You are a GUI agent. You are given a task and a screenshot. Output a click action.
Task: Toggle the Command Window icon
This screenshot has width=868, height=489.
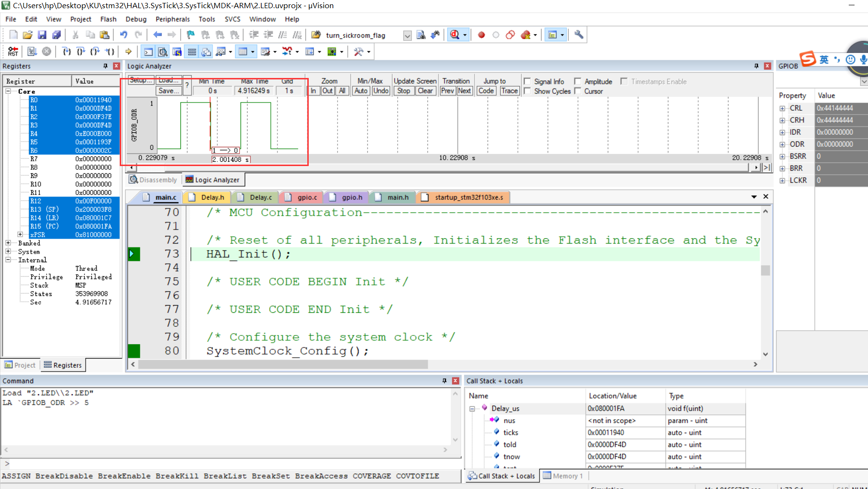pos(149,51)
